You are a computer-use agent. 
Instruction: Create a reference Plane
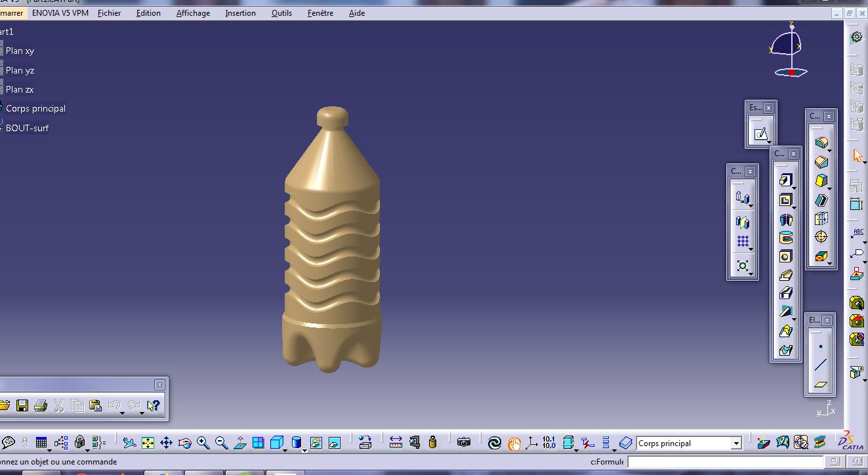click(821, 384)
